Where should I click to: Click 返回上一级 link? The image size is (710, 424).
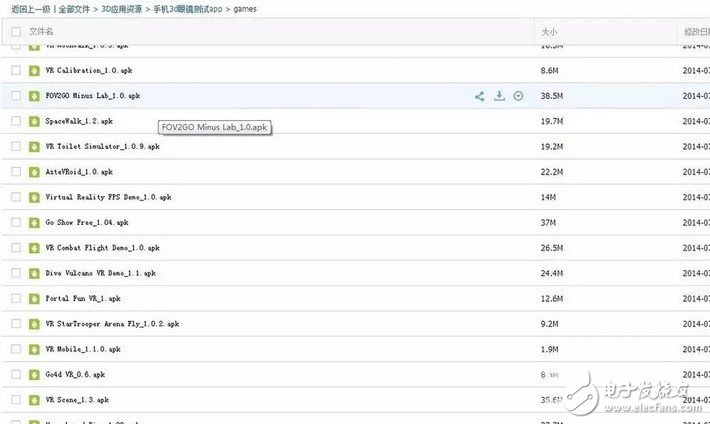pyautogui.click(x=31, y=10)
